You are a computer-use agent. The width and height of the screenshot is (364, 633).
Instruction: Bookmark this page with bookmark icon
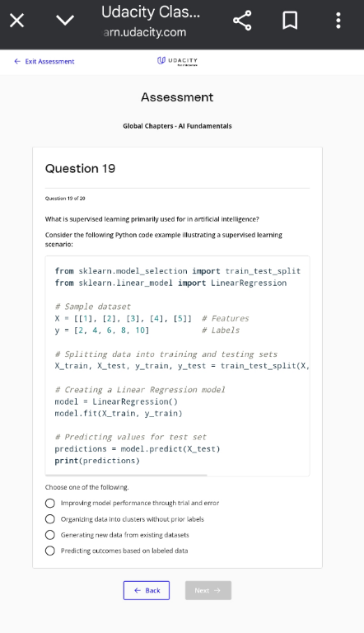pos(290,20)
